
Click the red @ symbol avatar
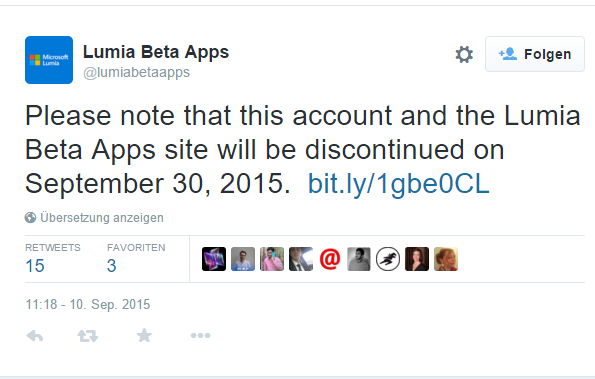tap(330, 259)
